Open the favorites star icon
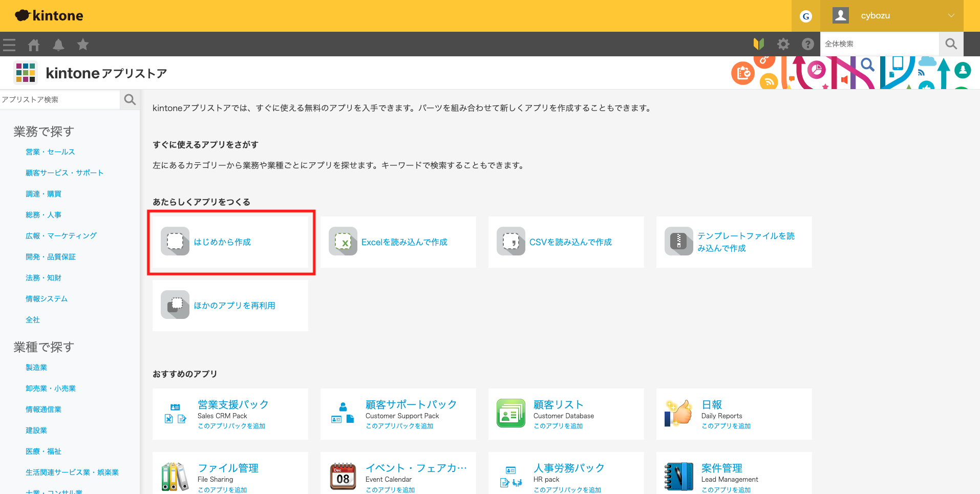This screenshot has width=980, height=494. coord(83,45)
